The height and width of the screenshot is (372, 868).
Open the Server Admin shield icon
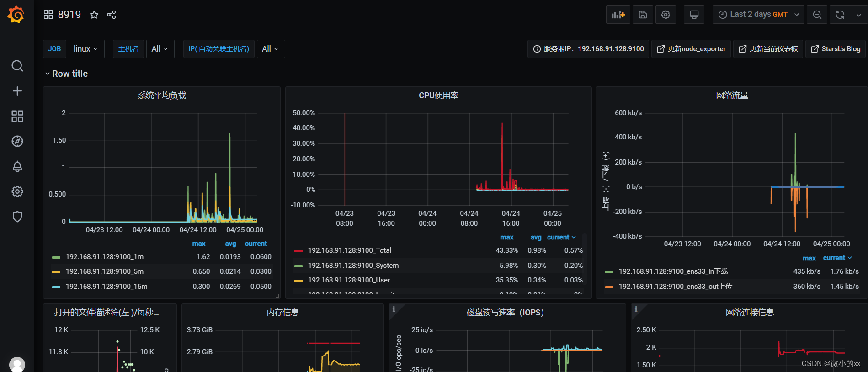[17, 217]
